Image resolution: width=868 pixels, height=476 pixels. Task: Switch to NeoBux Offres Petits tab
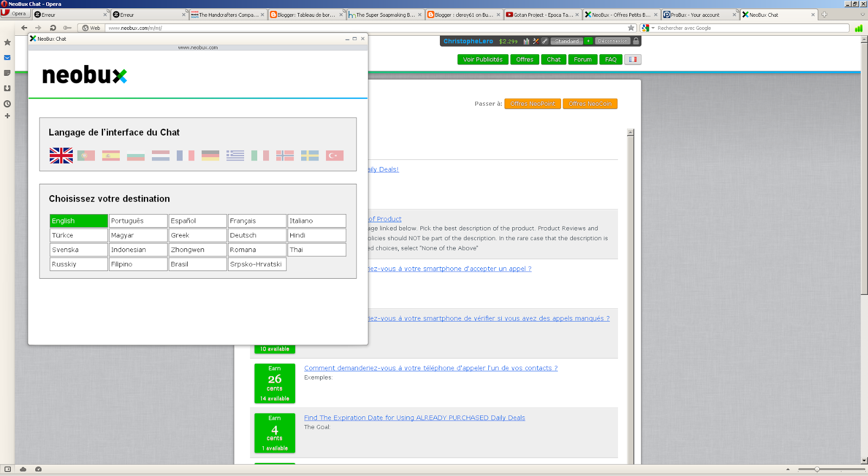pos(621,15)
